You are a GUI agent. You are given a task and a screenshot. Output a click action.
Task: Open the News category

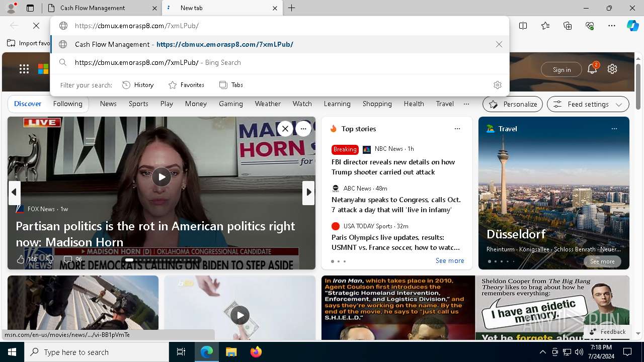tap(108, 104)
